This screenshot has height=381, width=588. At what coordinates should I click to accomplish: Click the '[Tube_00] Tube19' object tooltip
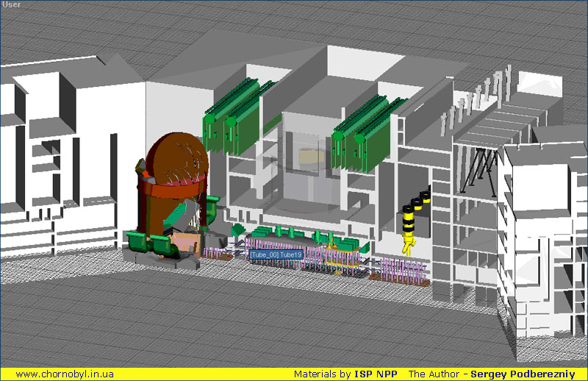[x=276, y=254]
